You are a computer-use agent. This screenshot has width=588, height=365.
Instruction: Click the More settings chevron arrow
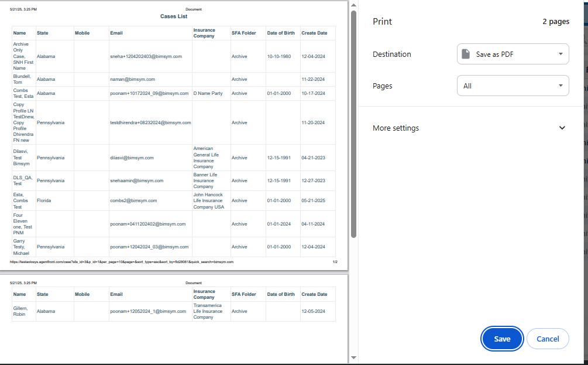pyautogui.click(x=562, y=128)
